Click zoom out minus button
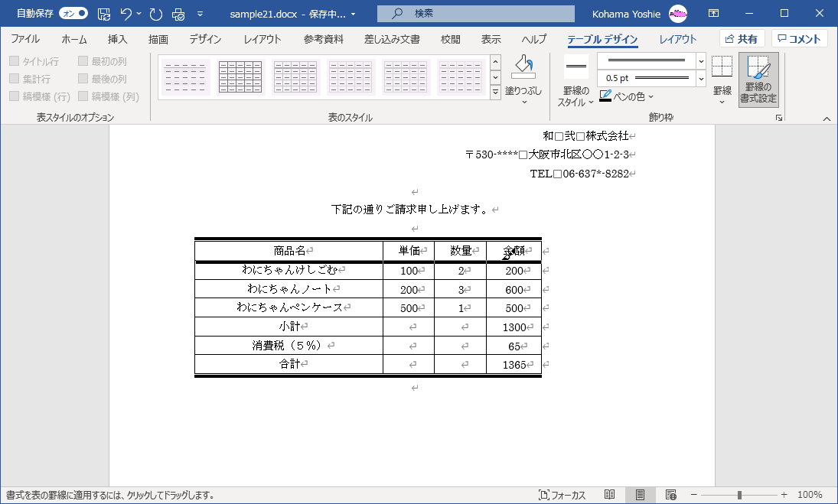Image resolution: width=838 pixels, height=504 pixels. [693, 495]
